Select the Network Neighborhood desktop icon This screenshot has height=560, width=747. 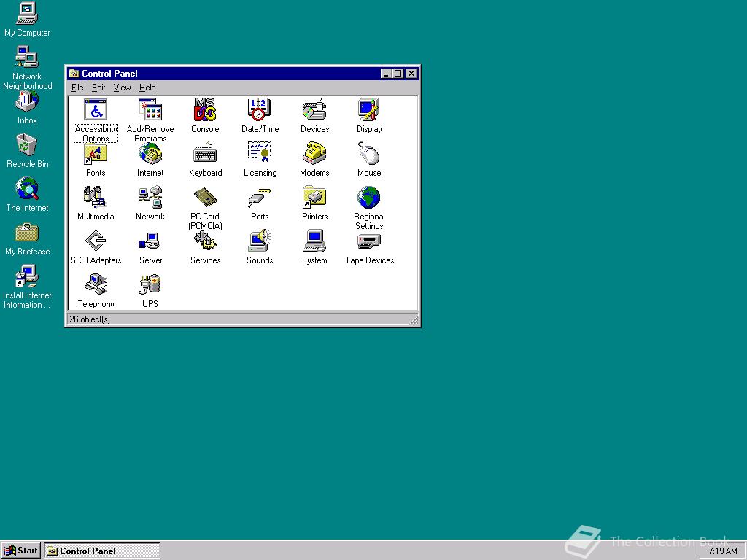click(27, 68)
